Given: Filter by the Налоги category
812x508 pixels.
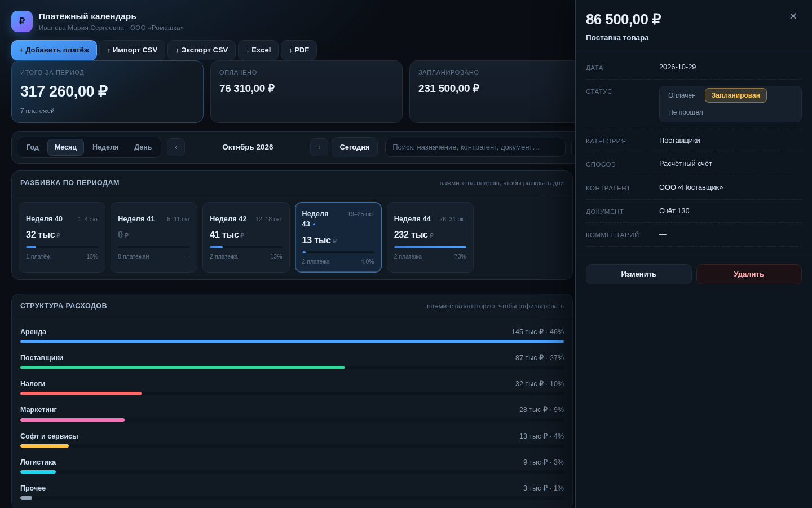Looking at the screenshot, I should 292,388.
